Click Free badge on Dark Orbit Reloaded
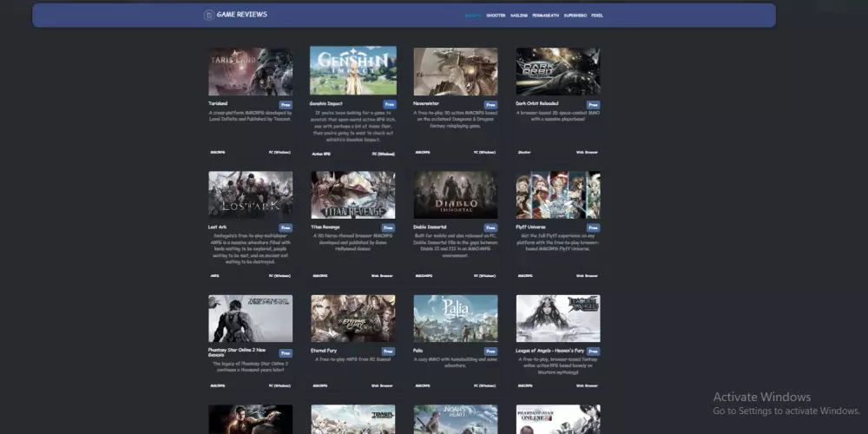Image resolution: width=868 pixels, height=434 pixels. click(x=594, y=105)
